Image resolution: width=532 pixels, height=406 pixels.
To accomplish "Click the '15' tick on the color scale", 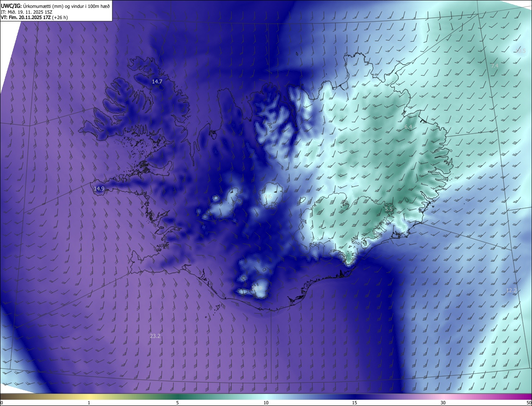I will (x=355, y=403).
